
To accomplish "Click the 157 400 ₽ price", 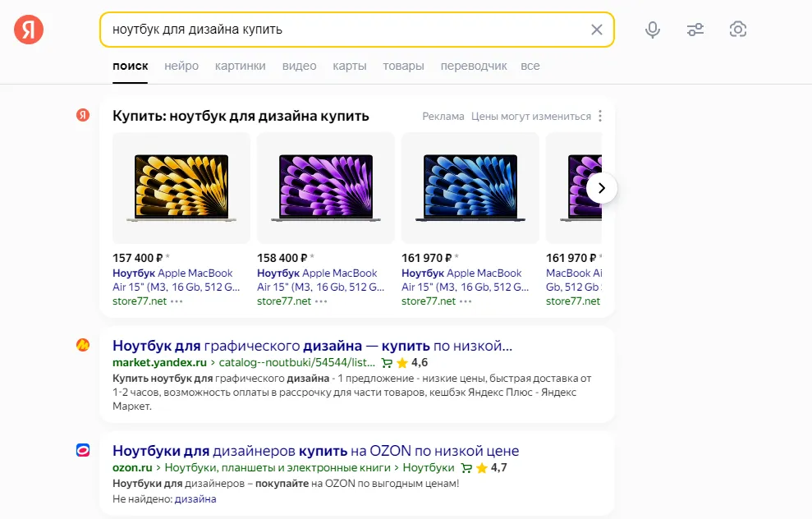I will click(x=138, y=258).
